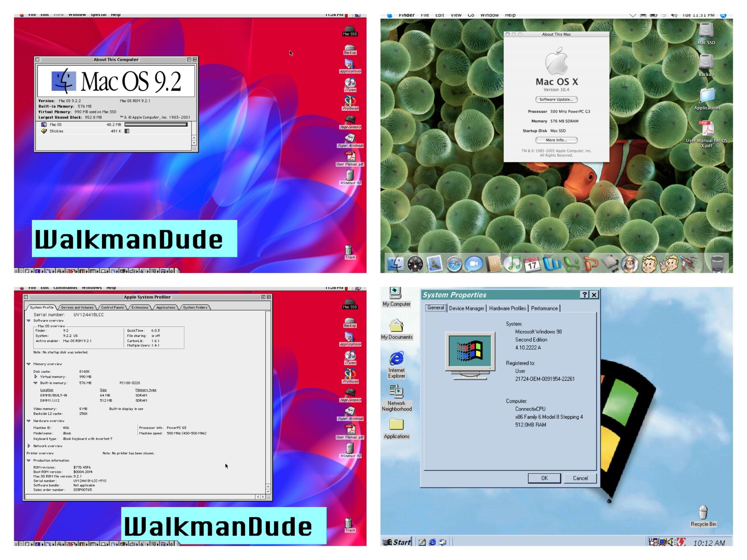Switch to the Control Panels tab
The image size is (747, 560).
point(112,307)
